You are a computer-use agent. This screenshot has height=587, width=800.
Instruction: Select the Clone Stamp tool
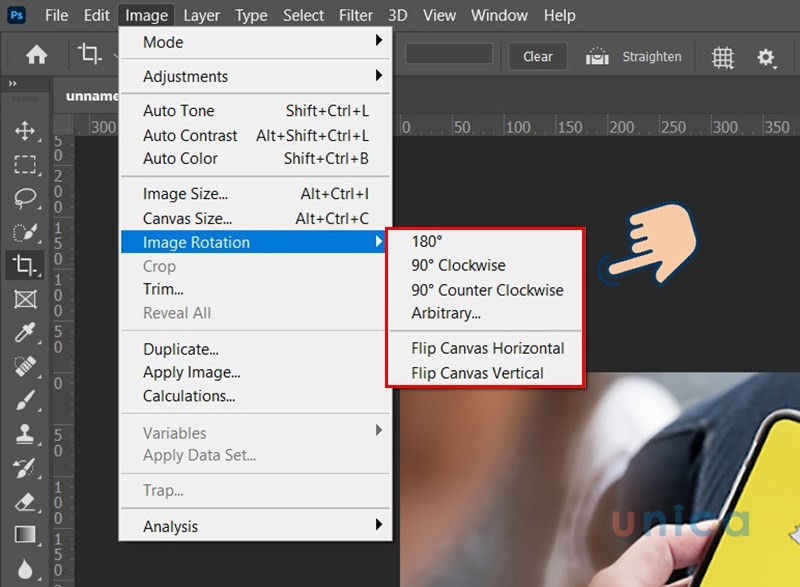[x=25, y=434]
